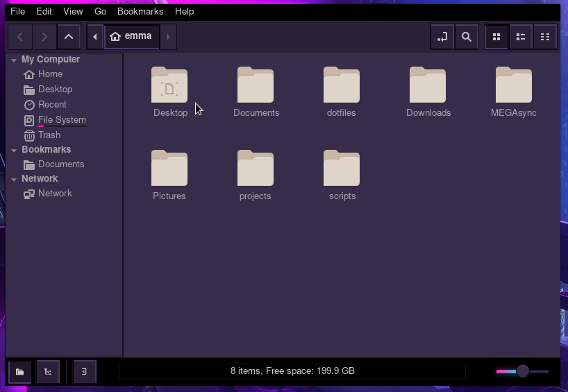
Task: Collapse the Bookmarks section
Action: coord(14,150)
